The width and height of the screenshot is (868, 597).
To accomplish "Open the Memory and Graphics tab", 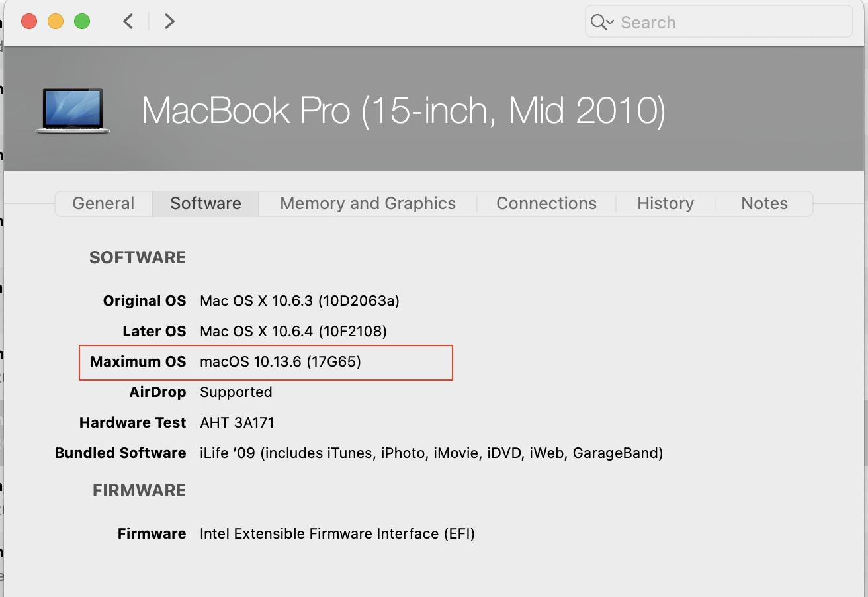I will (x=368, y=203).
